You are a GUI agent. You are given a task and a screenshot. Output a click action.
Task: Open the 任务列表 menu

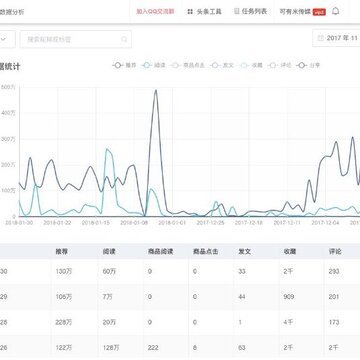[251, 11]
